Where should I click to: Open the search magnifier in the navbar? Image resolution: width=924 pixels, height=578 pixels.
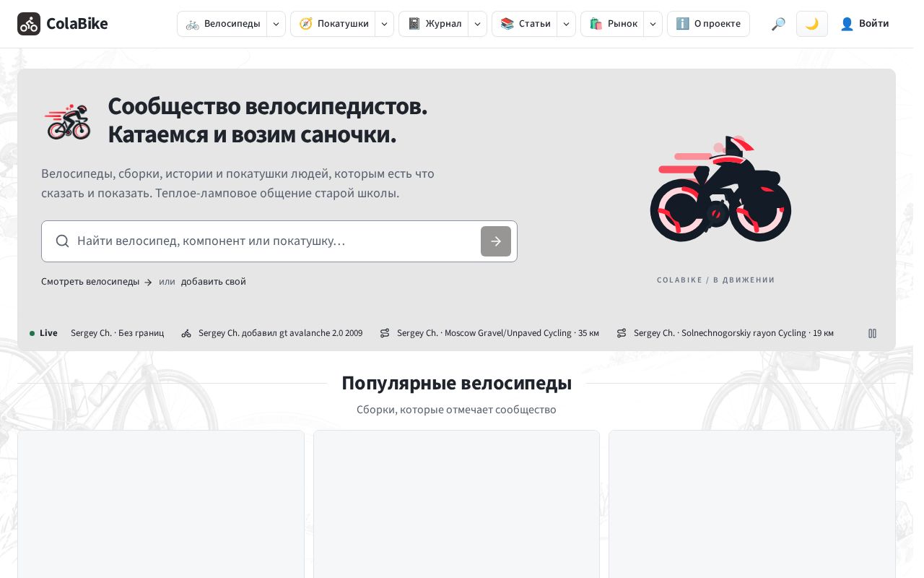point(778,24)
